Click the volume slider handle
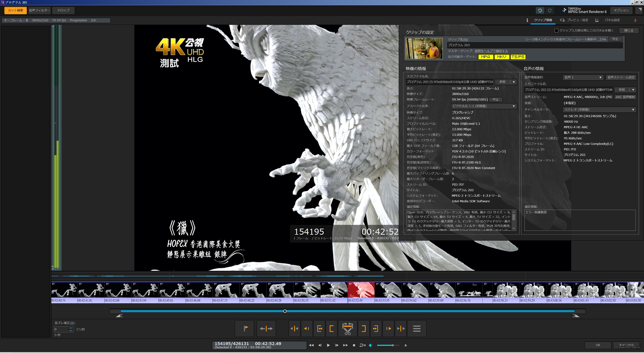Viewport: 644px width, 353px height. point(393,345)
